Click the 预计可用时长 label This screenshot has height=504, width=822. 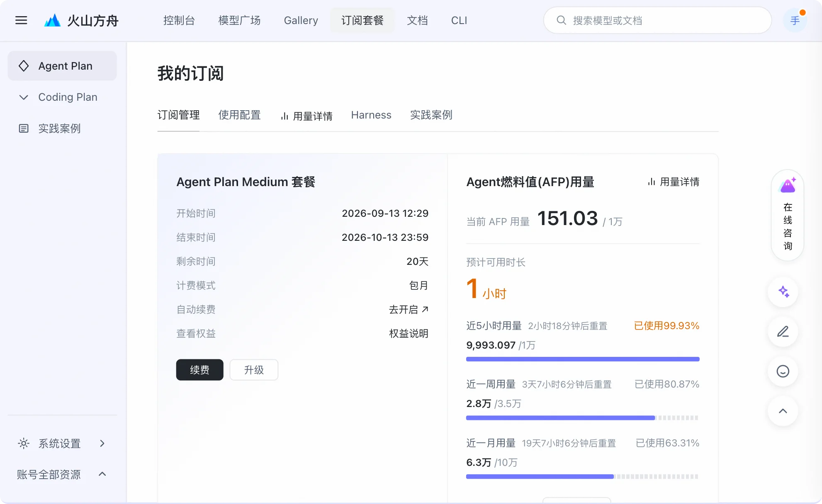tap(496, 262)
